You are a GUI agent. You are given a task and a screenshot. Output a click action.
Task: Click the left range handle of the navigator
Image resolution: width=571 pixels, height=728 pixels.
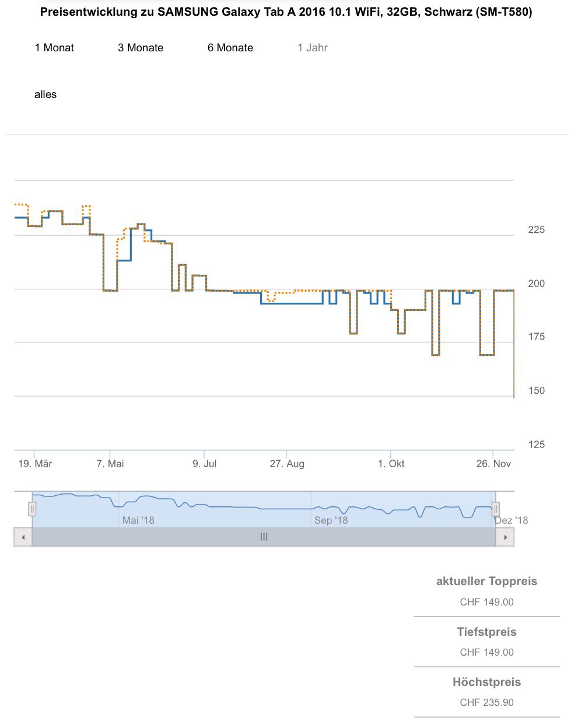[32, 509]
